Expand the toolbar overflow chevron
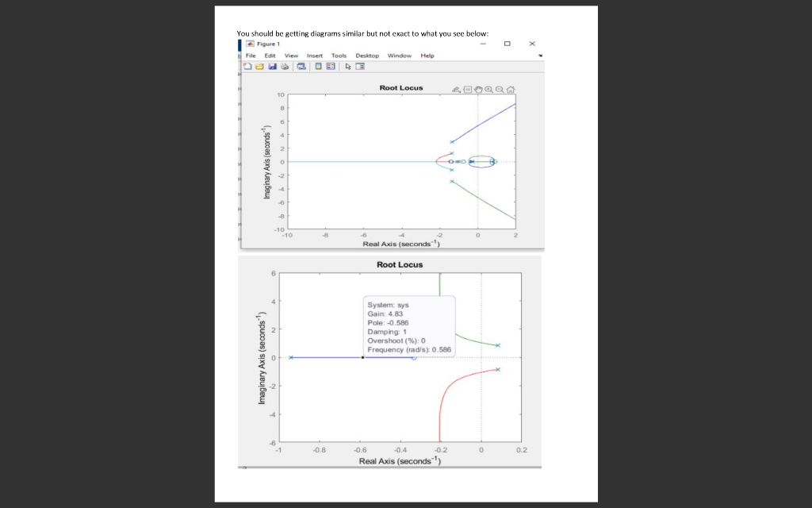Image resolution: width=812 pixels, height=508 pixels. (x=540, y=56)
